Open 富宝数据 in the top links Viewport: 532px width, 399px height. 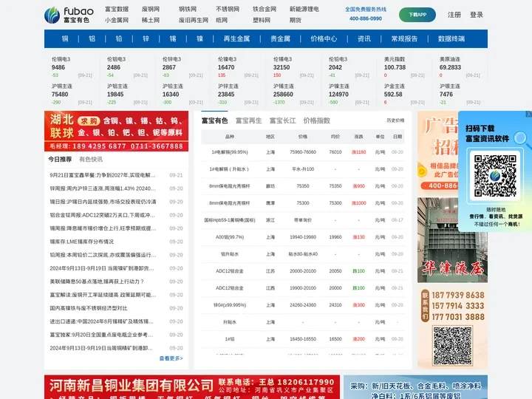click(117, 9)
